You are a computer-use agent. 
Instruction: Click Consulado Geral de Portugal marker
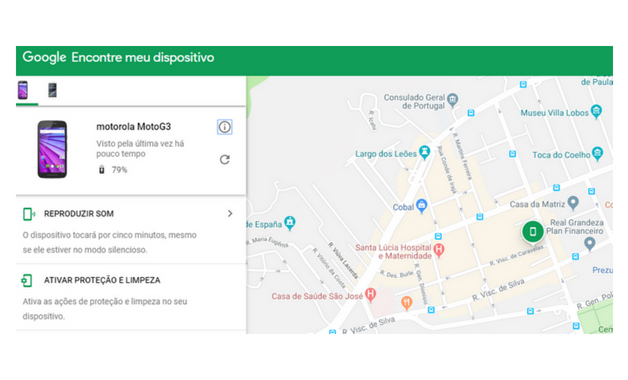[453, 100]
